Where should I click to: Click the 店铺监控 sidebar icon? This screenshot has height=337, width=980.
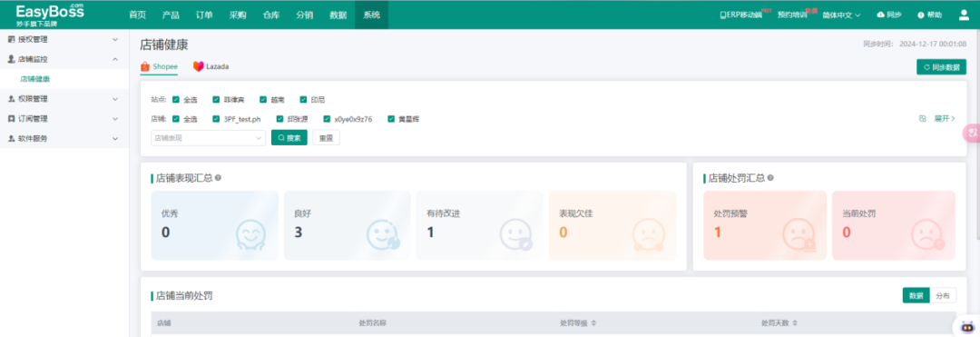11,59
